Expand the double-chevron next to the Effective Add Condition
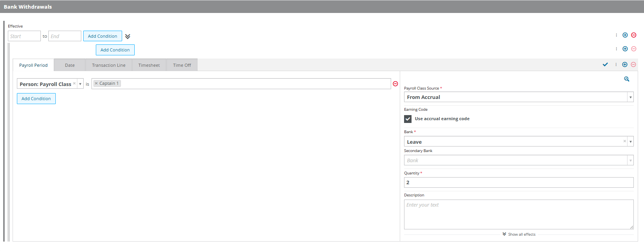The width and height of the screenshot is (644, 251). [128, 37]
